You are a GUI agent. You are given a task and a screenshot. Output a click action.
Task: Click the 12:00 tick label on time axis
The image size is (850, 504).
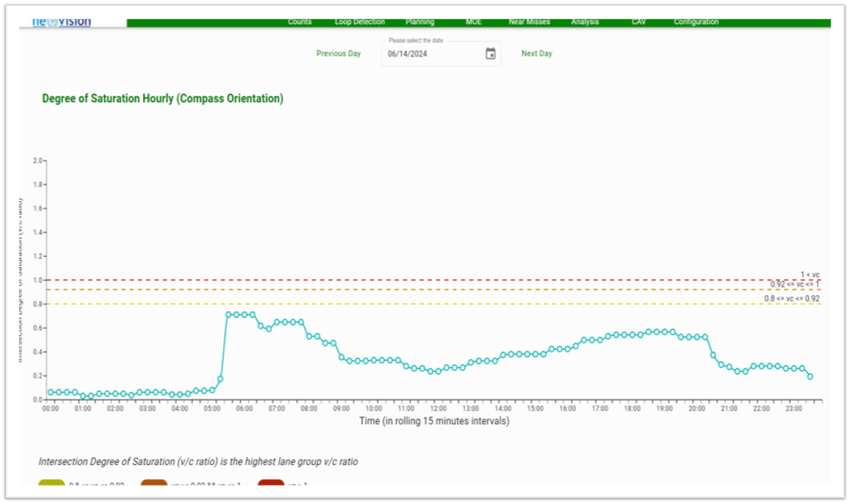click(x=438, y=409)
